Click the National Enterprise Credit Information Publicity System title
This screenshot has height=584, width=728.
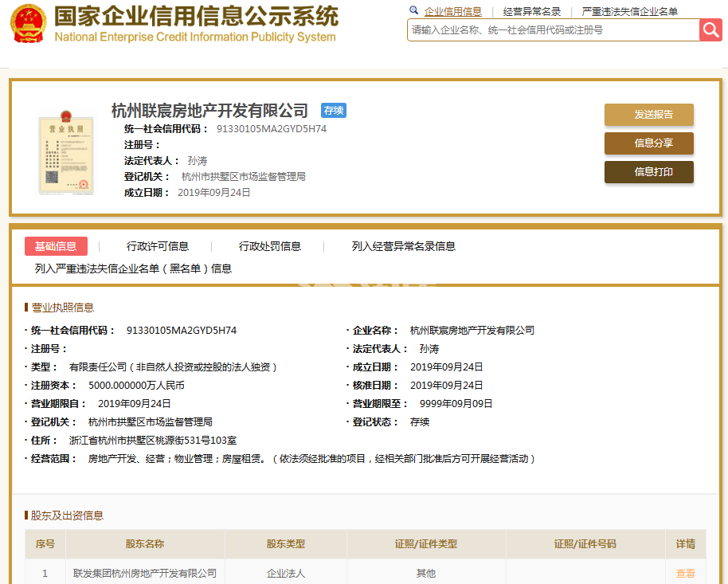[x=195, y=37]
